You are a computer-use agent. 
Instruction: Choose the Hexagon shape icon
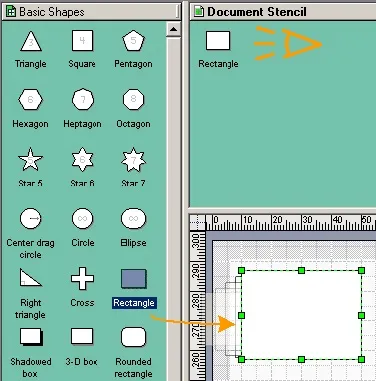tap(30, 100)
